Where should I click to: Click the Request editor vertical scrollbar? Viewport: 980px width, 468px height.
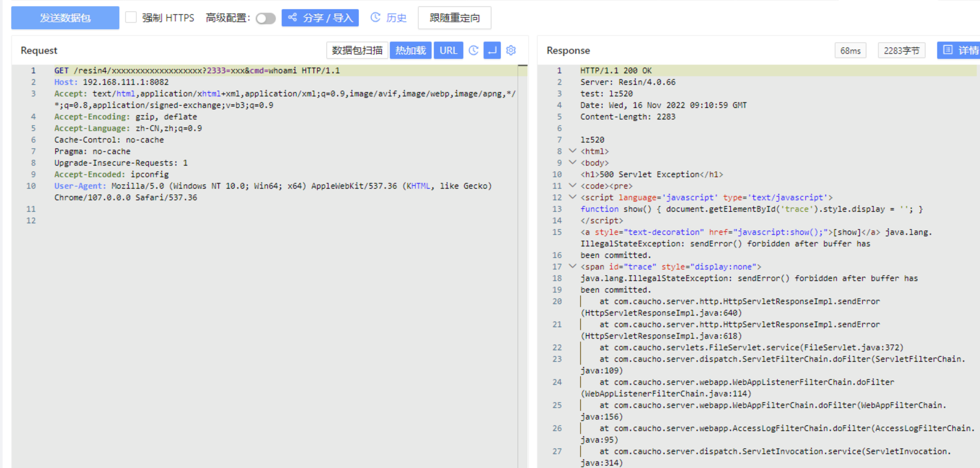point(522,266)
